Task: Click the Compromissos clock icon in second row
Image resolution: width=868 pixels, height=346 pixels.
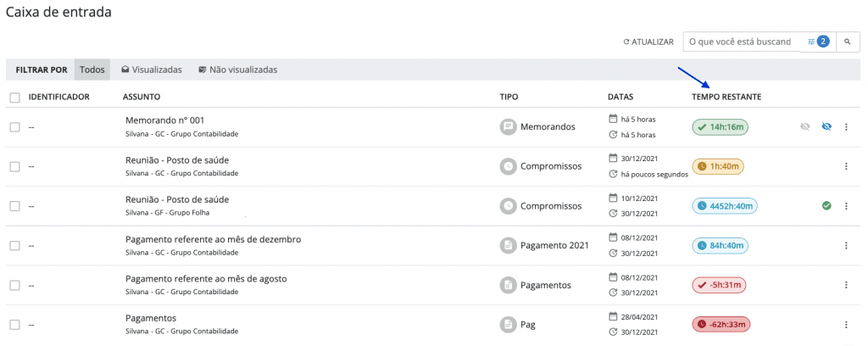Action: [508, 166]
